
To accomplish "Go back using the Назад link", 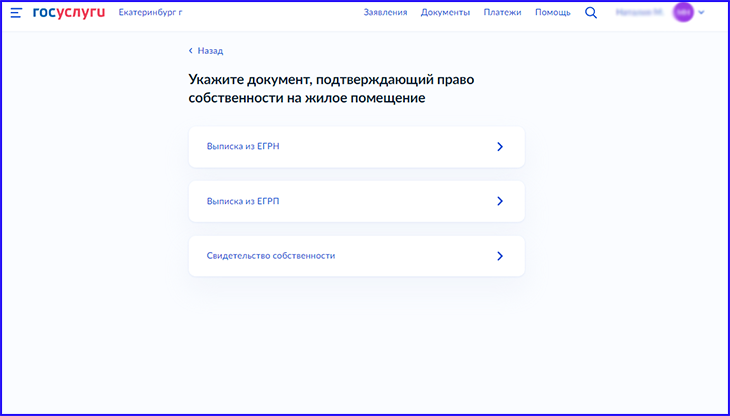I will [210, 50].
